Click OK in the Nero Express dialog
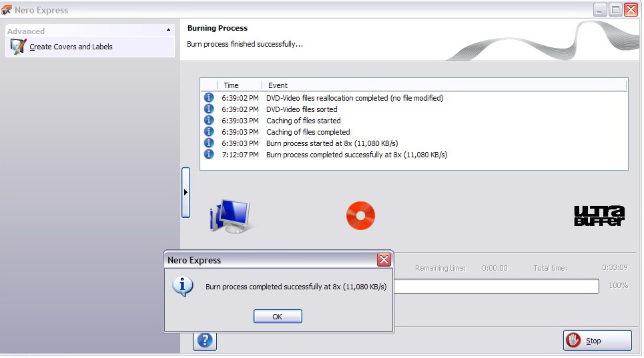The height and width of the screenshot is (358, 644). (x=278, y=316)
